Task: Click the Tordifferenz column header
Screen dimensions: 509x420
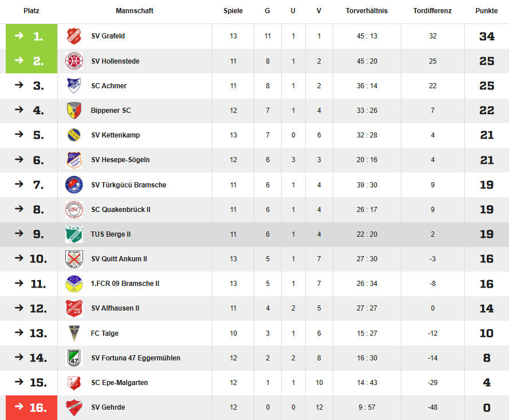Action: (432, 11)
